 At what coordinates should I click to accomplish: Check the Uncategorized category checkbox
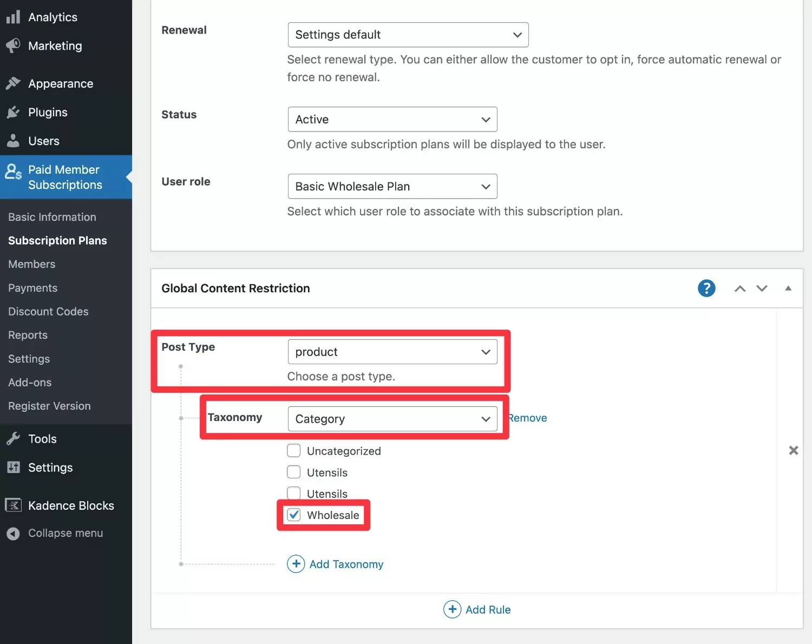294,450
